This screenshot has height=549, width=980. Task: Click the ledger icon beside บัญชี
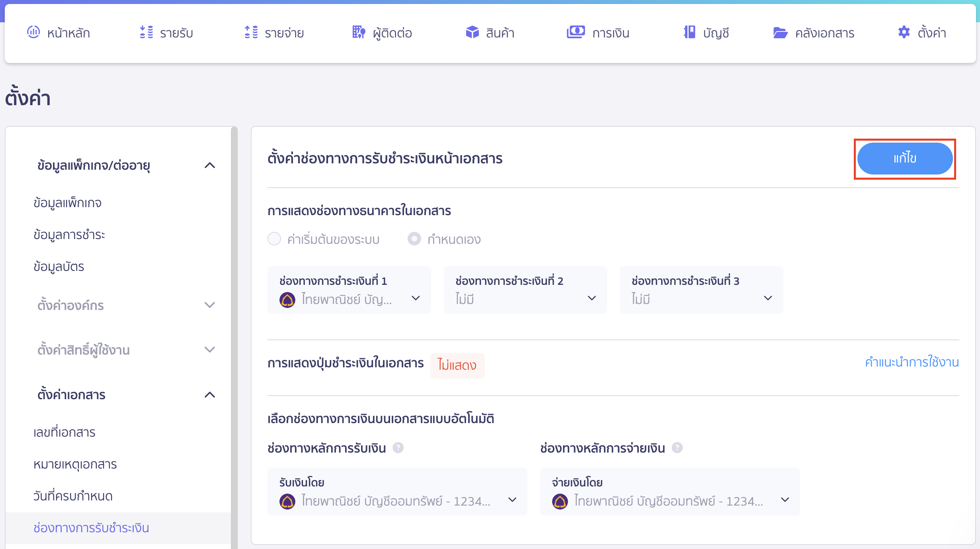[689, 32]
